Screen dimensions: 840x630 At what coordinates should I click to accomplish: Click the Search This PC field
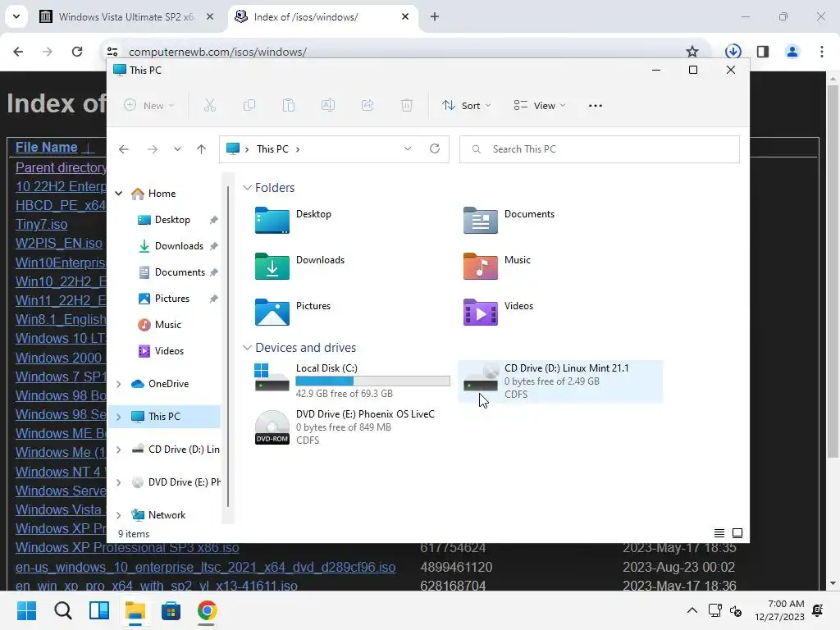tap(600, 149)
